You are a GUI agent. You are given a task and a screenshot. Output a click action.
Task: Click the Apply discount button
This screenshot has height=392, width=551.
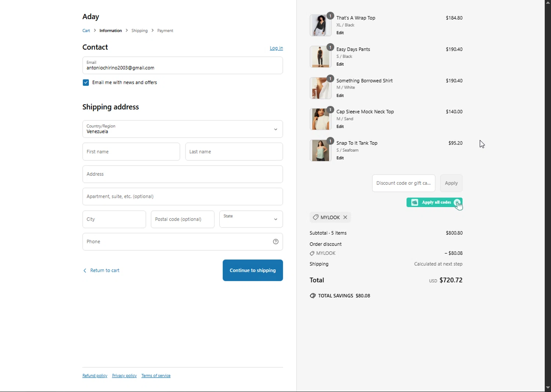point(451,183)
